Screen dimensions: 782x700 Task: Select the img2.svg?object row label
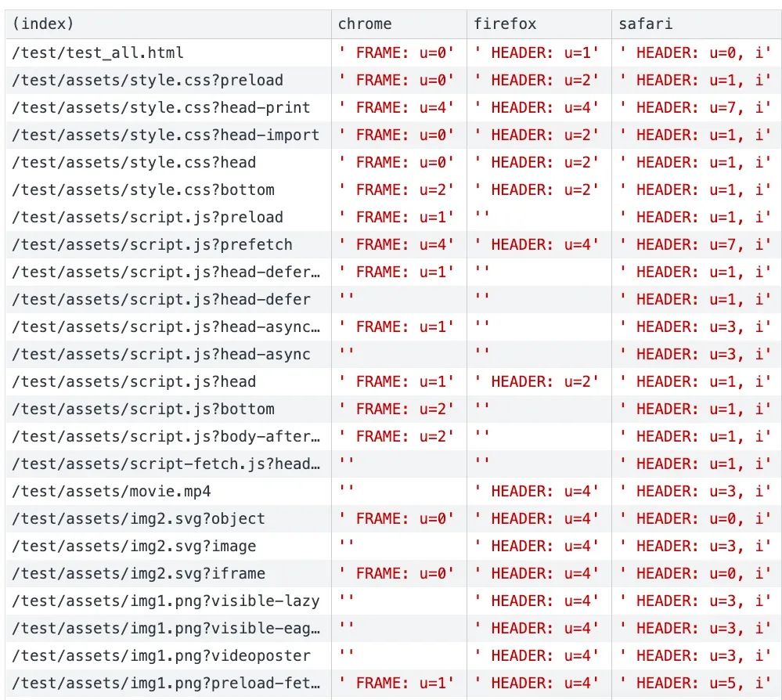pos(138,518)
